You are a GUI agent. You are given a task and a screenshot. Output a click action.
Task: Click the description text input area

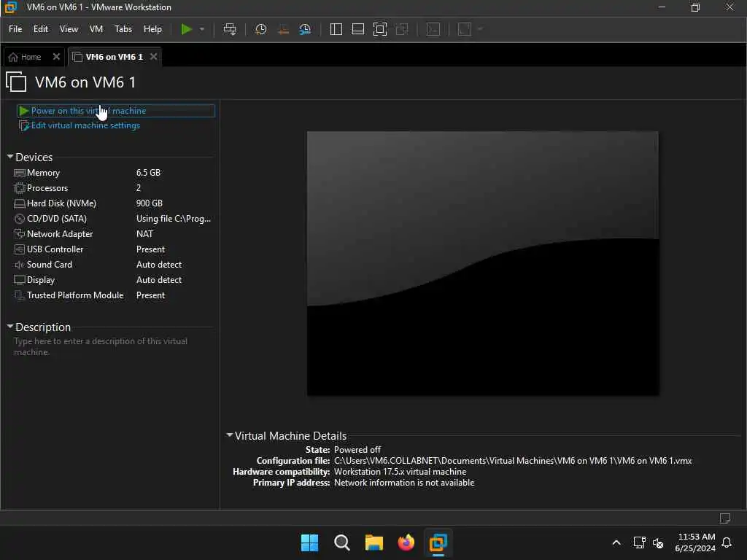112,346
